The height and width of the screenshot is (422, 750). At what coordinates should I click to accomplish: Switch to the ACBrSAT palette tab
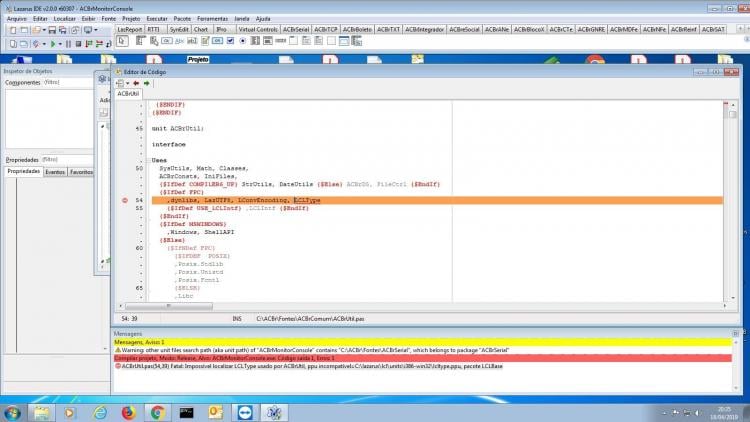(x=713, y=30)
